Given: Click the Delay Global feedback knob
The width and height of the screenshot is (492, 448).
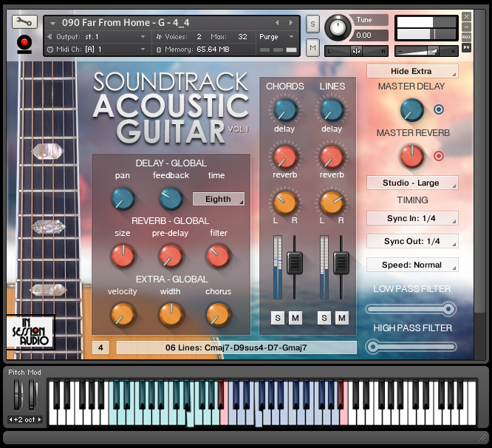Looking at the screenshot, I should tap(171, 199).
